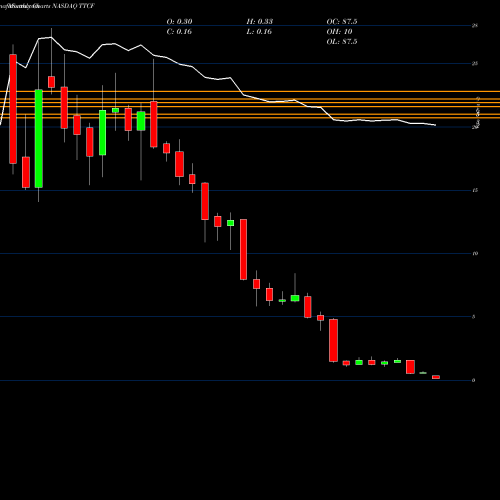Click the close value 'C: 0.16'

pyautogui.click(x=179, y=32)
